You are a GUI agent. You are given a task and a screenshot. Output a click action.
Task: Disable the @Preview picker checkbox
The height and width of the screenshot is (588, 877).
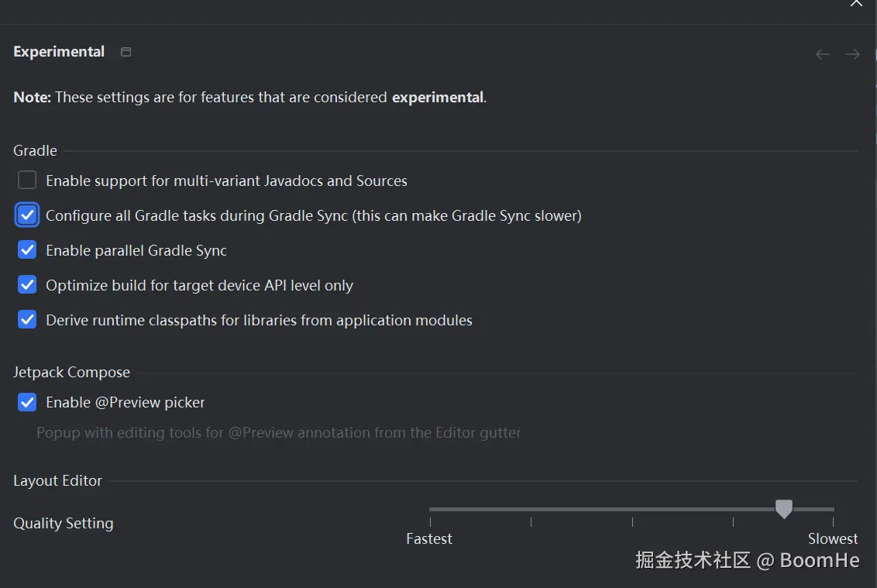[27, 402]
